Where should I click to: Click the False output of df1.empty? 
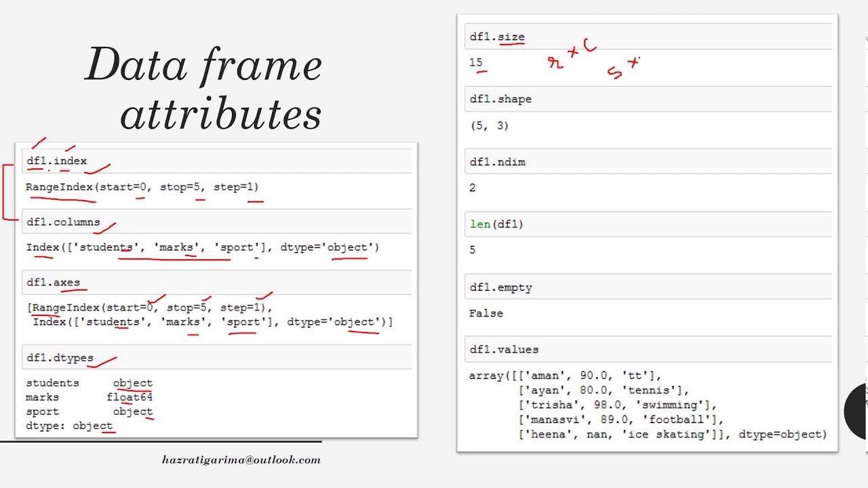[x=486, y=313]
